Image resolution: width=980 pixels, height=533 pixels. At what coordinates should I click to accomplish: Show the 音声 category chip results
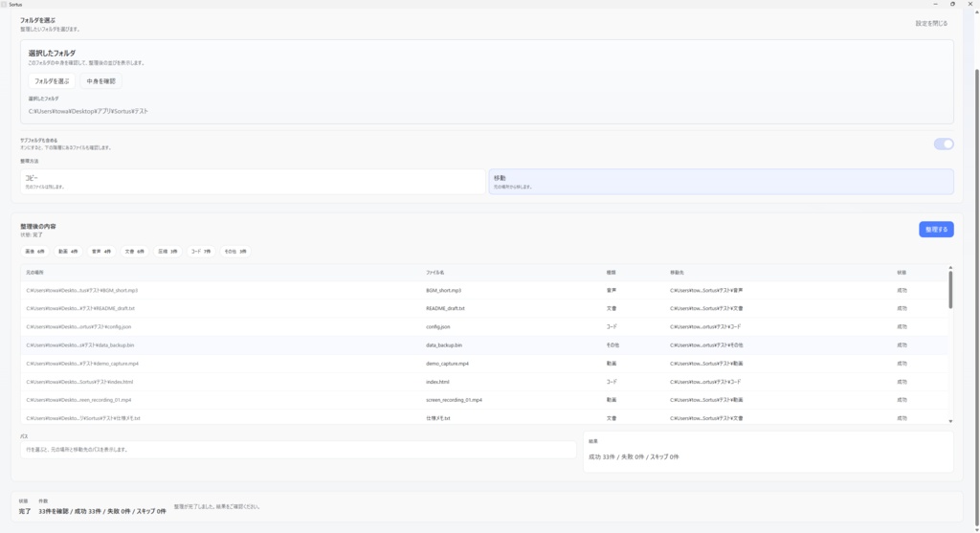[x=101, y=251]
